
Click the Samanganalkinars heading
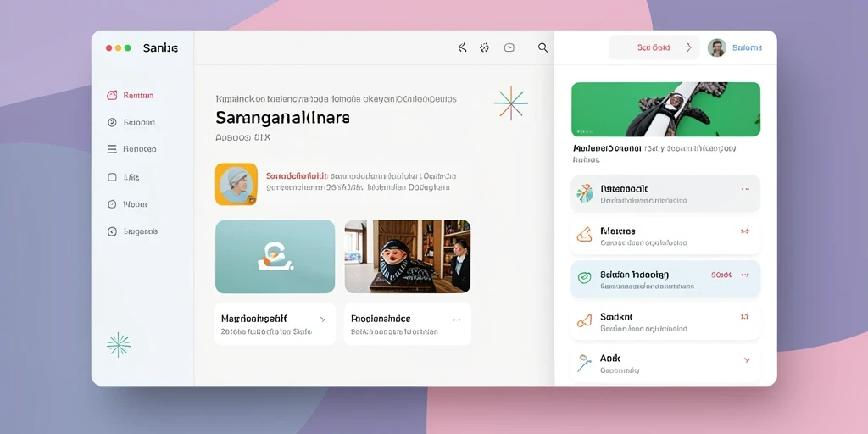coord(282,117)
